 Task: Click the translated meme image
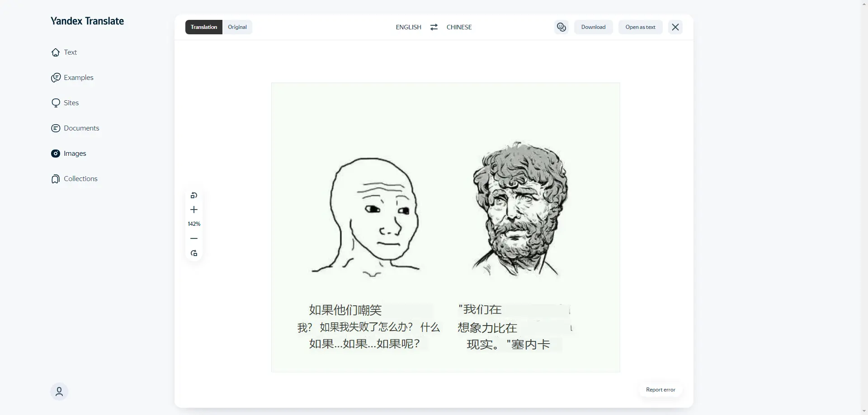pyautogui.click(x=445, y=227)
